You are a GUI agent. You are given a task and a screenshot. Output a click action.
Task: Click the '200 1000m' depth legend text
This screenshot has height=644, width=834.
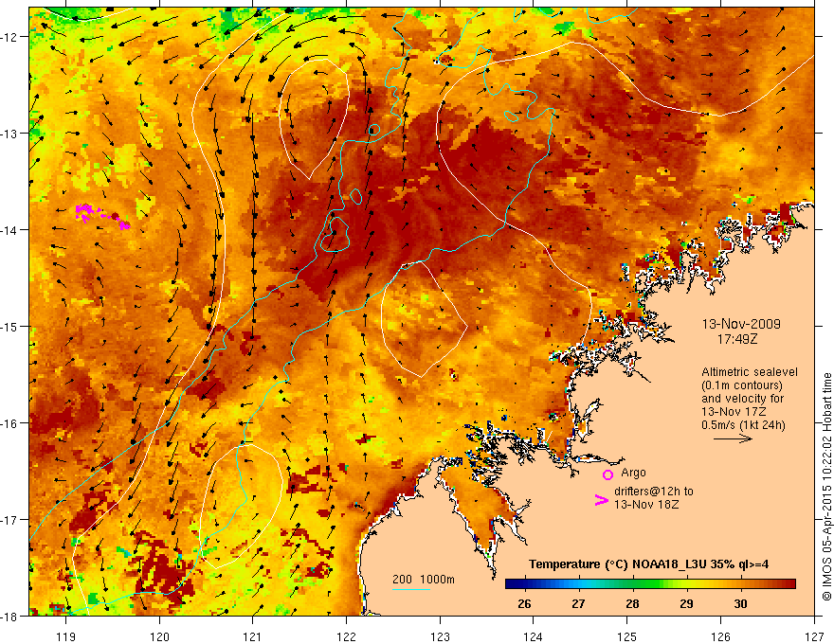[x=424, y=580]
